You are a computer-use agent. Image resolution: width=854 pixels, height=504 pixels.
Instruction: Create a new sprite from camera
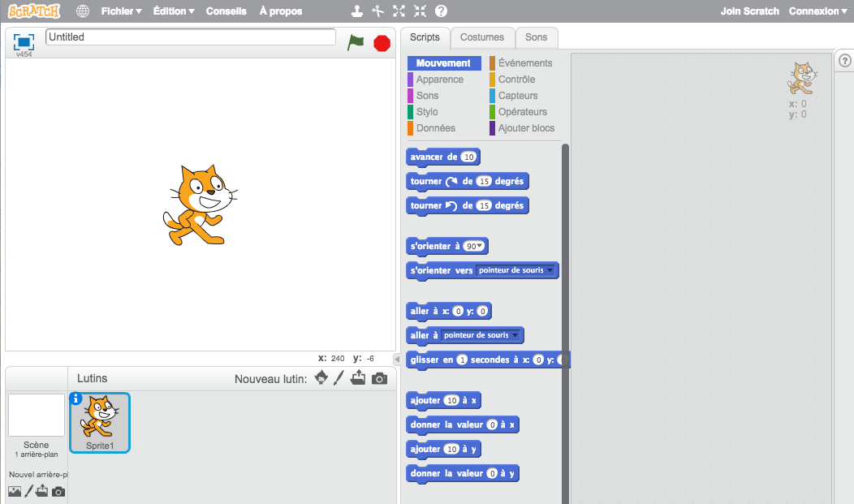click(380, 378)
